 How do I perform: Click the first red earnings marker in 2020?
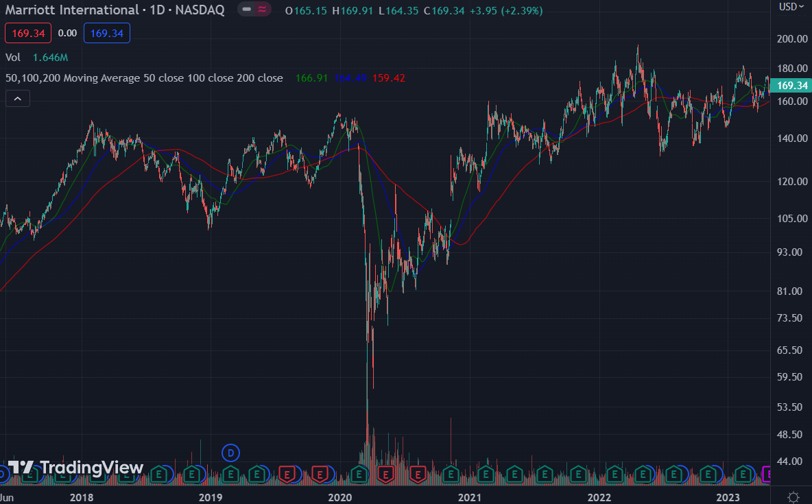coord(385,474)
